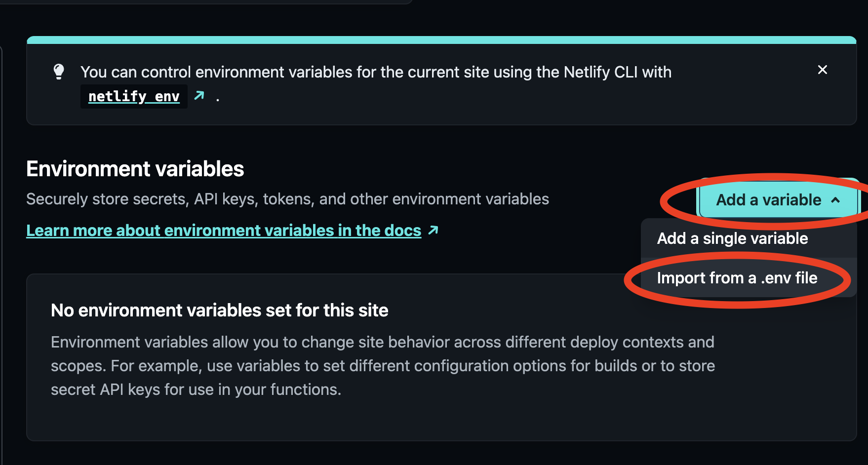
Task: Click the 'Securely store secrets' subtitle text
Action: tap(287, 199)
